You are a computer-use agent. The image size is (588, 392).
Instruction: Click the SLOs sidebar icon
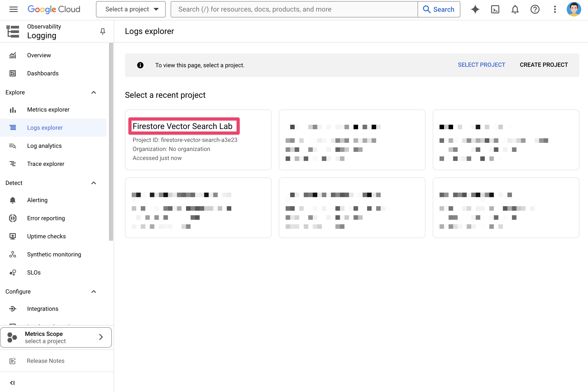12,272
